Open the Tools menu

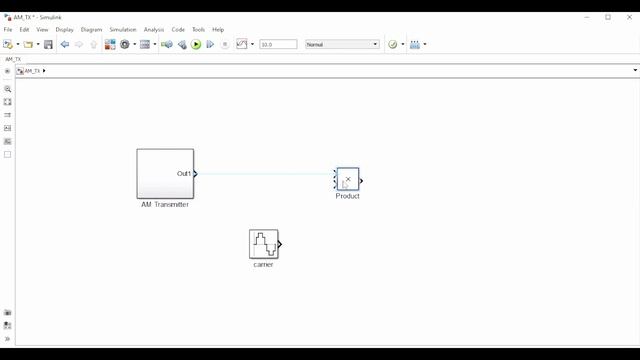pyautogui.click(x=198, y=29)
